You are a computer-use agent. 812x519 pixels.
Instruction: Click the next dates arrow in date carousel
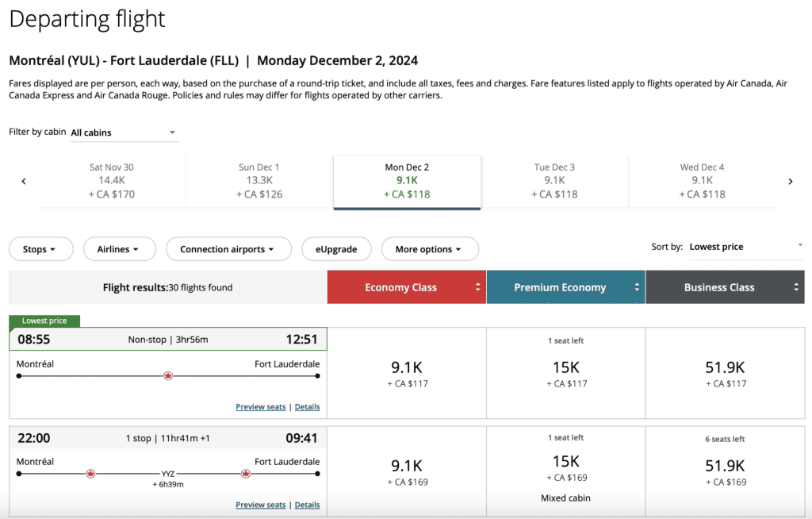click(790, 182)
